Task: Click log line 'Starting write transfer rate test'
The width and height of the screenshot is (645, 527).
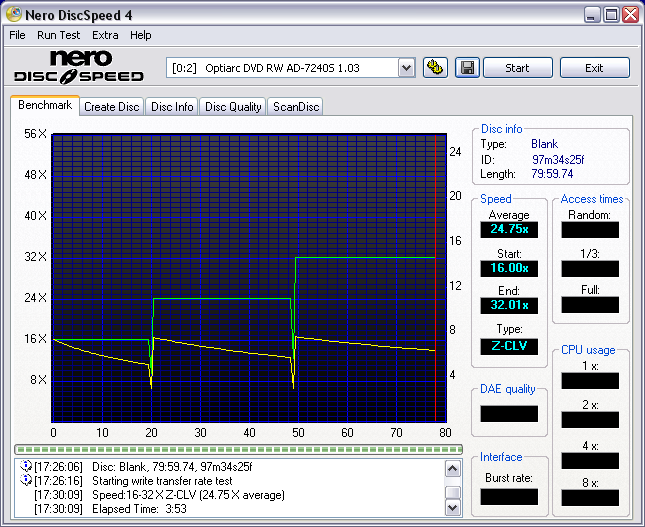Action: click(x=162, y=481)
